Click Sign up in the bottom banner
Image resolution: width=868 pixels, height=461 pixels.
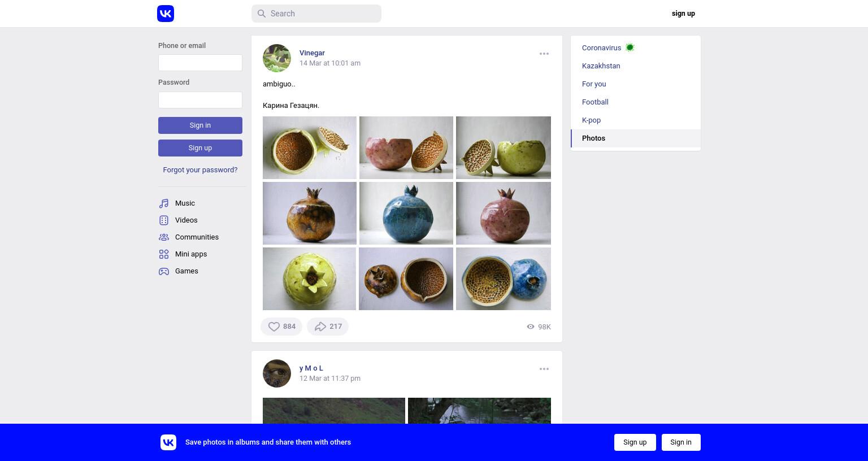pos(635,442)
